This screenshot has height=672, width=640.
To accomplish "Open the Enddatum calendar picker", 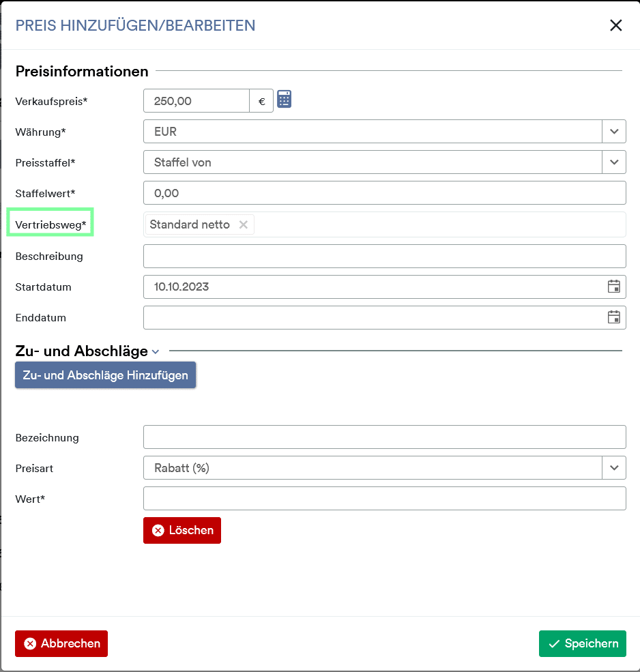I will pyautogui.click(x=614, y=317).
